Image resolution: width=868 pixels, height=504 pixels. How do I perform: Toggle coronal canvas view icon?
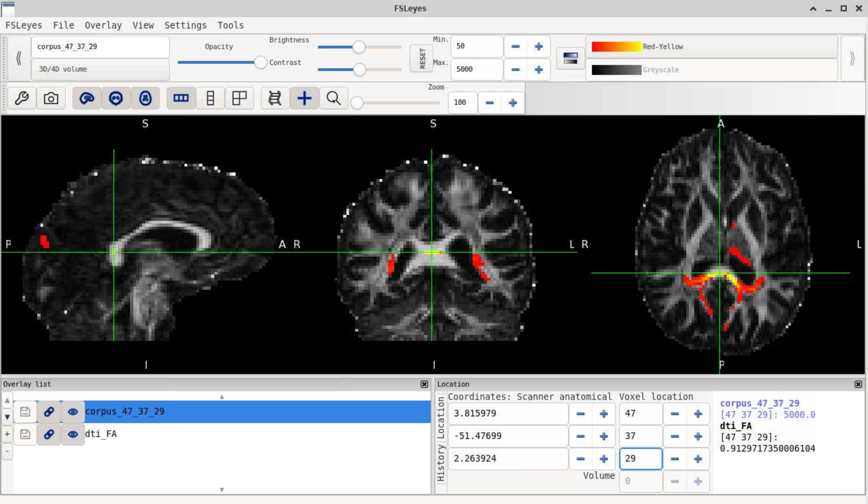pos(116,98)
